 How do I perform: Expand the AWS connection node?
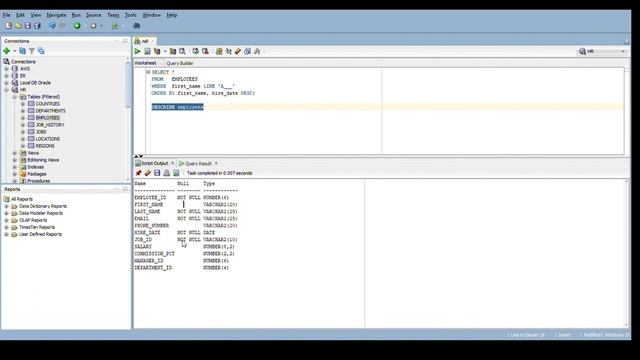click(x=7, y=69)
